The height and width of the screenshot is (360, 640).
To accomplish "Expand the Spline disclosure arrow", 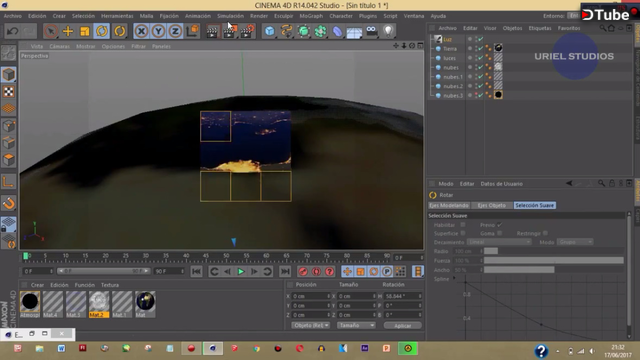I will pos(454,278).
